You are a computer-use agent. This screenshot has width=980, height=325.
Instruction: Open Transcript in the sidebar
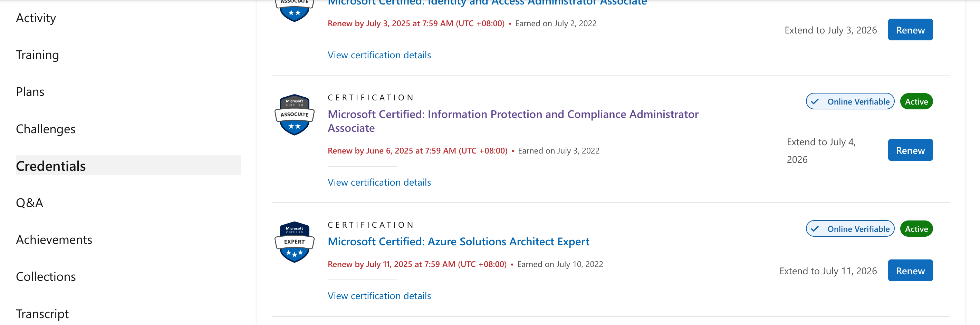coord(42,314)
